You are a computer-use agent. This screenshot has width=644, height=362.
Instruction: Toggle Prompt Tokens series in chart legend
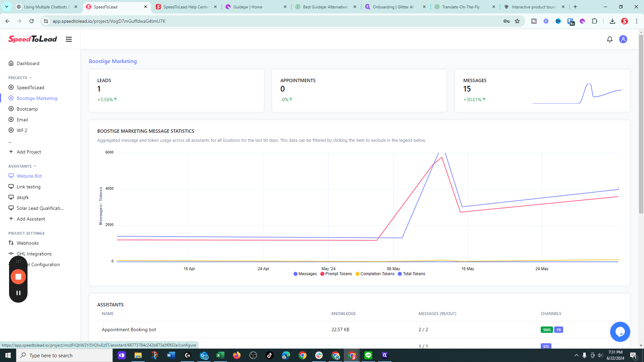(x=336, y=274)
